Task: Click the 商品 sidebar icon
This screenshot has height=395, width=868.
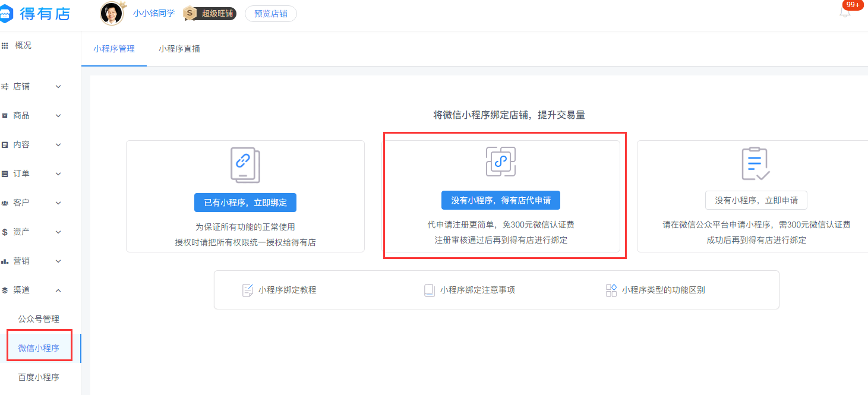Action: click(x=5, y=116)
